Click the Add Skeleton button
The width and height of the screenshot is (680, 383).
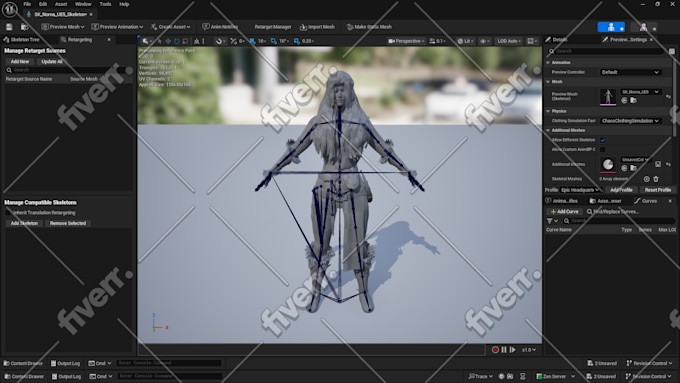pyautogui.click(x=24, y=223)
